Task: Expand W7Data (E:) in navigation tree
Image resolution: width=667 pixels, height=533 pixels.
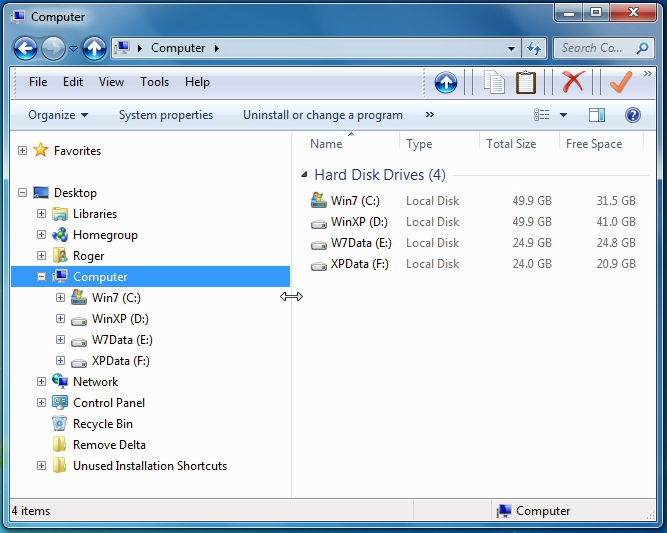Action: coord(60,339)
